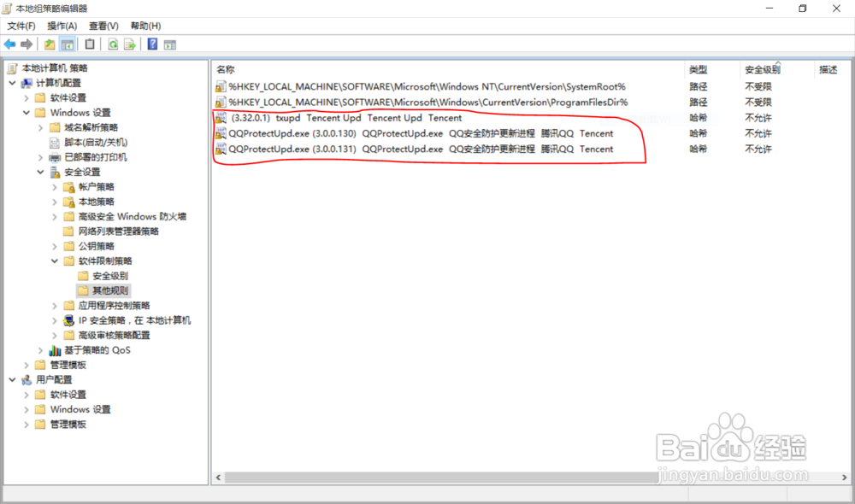855x504 pixels.
Task: Click the Back arrow toolbar icon
Action: click(9, 44)
